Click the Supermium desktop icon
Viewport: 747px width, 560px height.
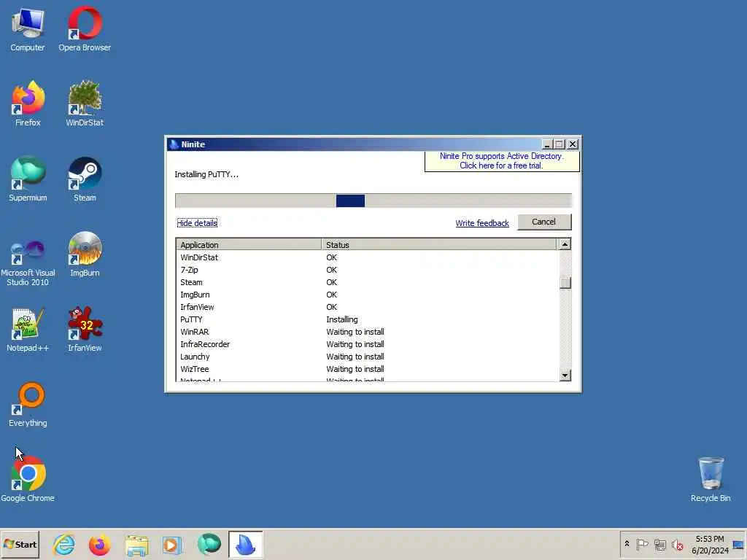[x=28, y=179]
